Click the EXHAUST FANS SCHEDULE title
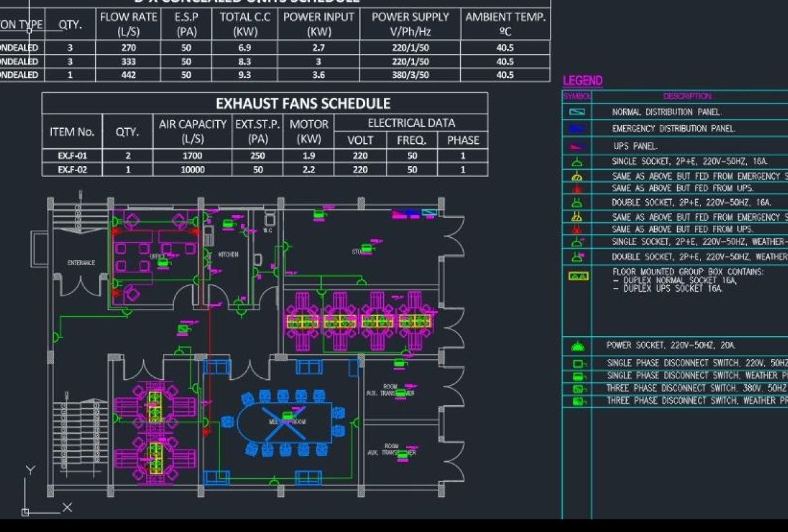The height and width of the screenshot is (532, 788). coord(303,103)
